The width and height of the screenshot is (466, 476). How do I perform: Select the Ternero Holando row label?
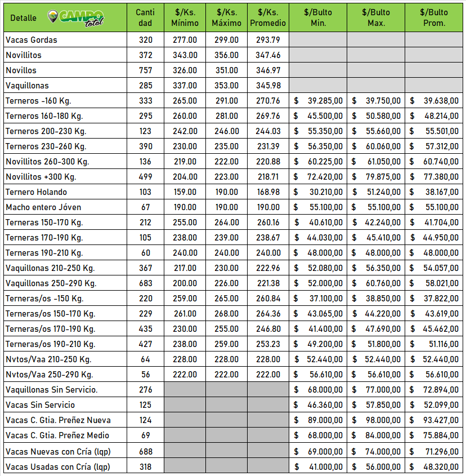(x=36, y=192)
